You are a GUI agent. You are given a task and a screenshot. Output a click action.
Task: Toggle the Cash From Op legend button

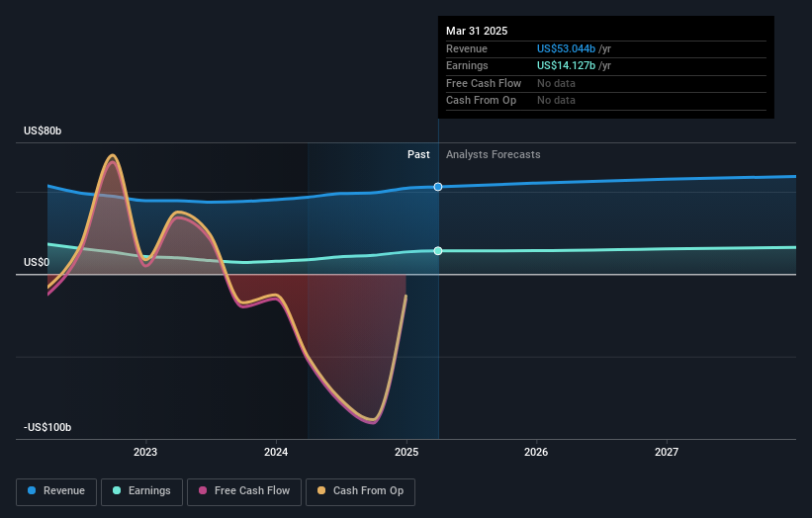pos(360,491)
